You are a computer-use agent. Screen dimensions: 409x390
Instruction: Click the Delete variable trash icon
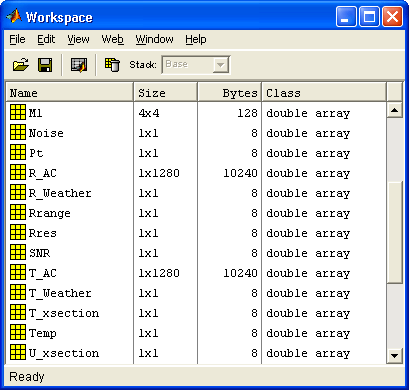(x=112, y=64)
